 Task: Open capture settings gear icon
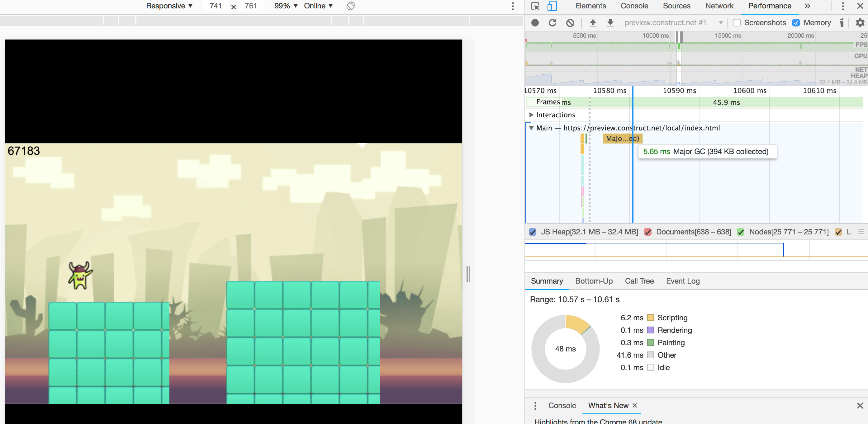click(x=860, y=22)
